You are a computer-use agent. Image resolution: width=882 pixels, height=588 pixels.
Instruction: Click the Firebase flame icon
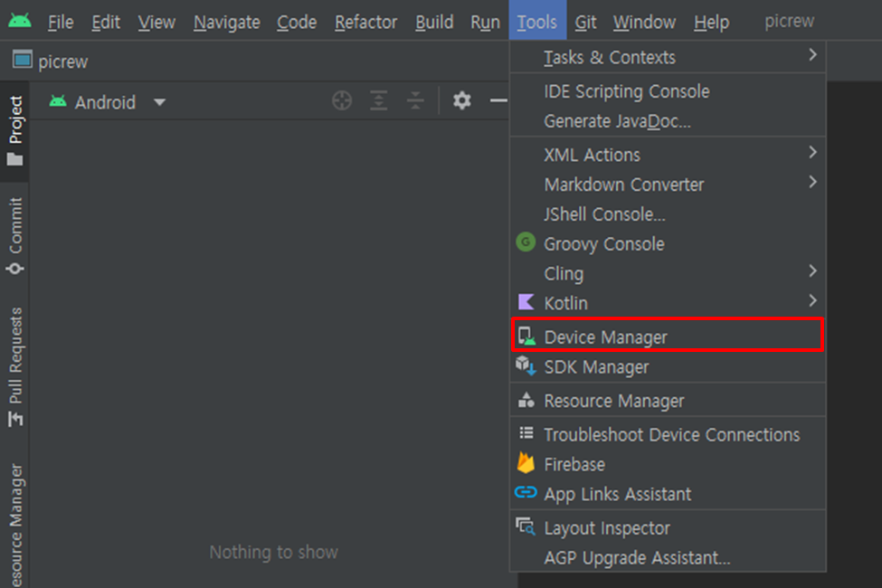click(x=526, y=463)
